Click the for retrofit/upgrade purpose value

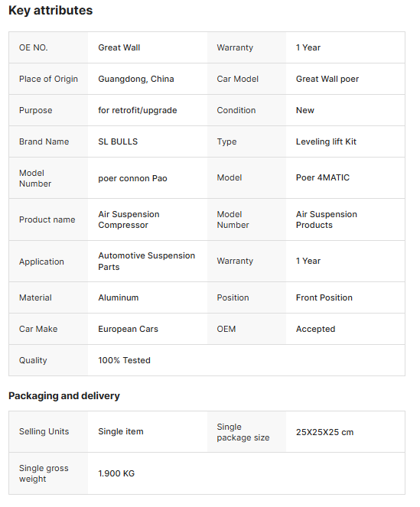pyautogui.click(x=138, y=110)
